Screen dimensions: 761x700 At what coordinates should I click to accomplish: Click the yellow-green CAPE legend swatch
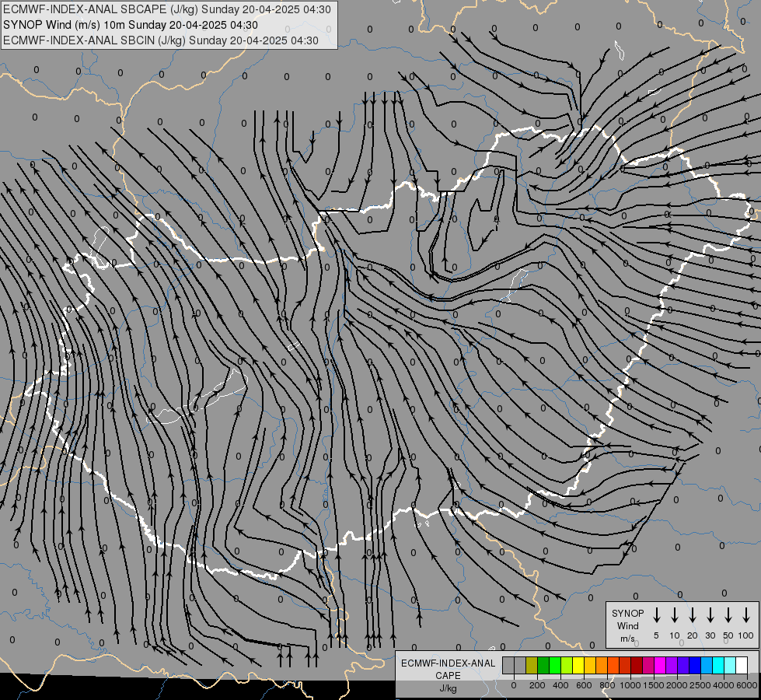click(x=567, y=665)
